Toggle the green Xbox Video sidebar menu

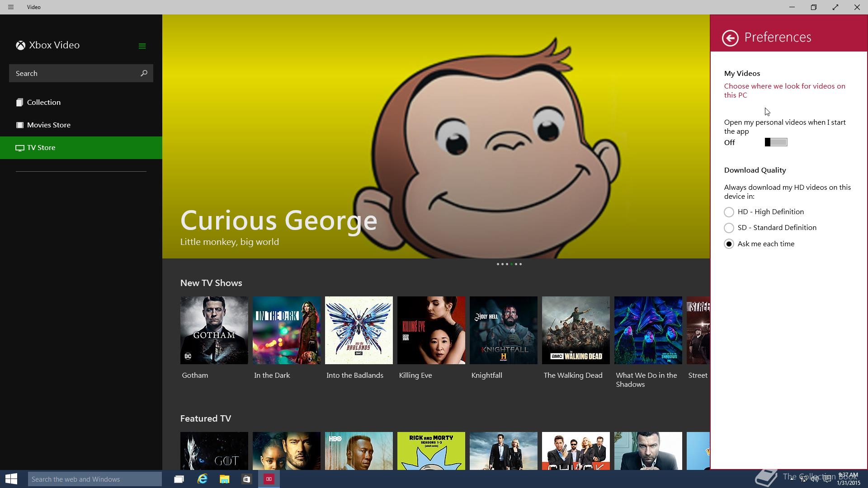[142, 46]
